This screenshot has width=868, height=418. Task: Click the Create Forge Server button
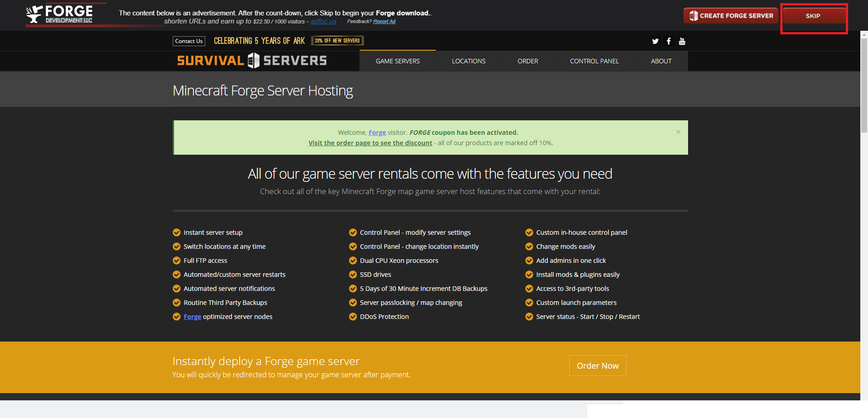(731, 16)
